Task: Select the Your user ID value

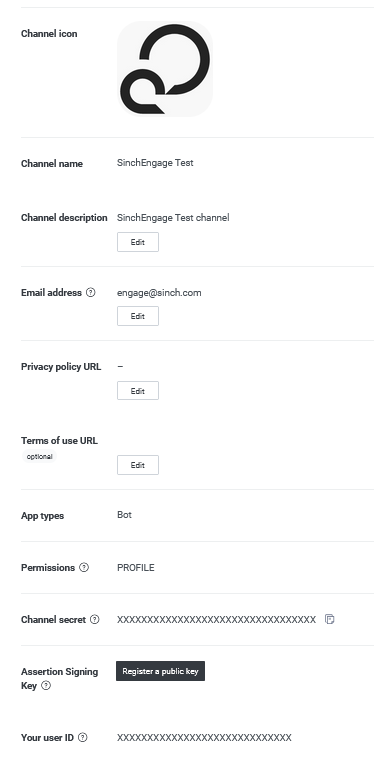Action: pos(204,737)
